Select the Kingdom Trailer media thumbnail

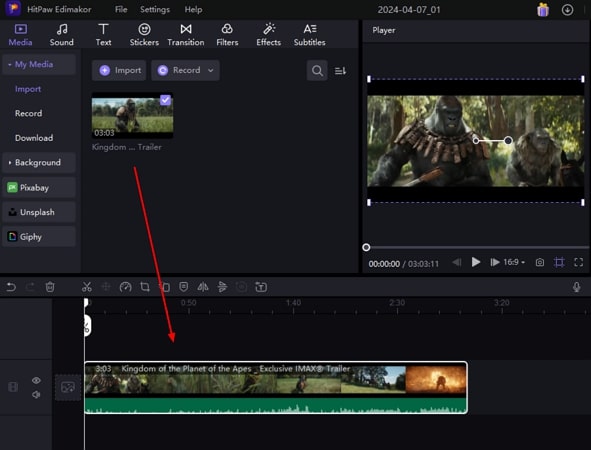tap(132, 116)
